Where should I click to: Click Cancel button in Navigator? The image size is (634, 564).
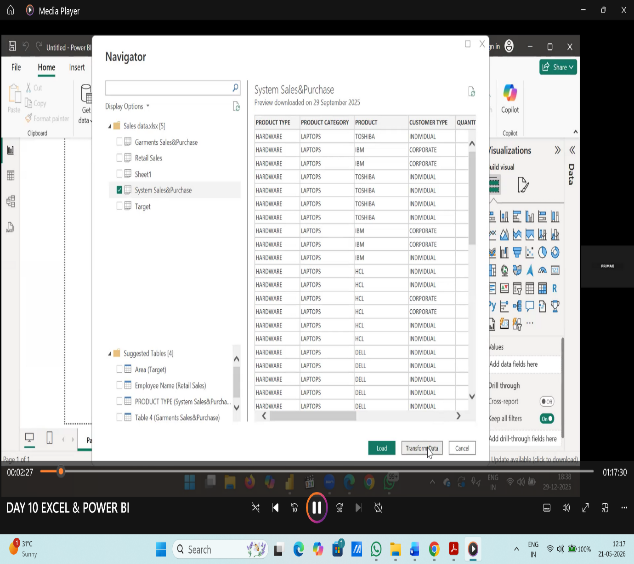click(462, 448)
